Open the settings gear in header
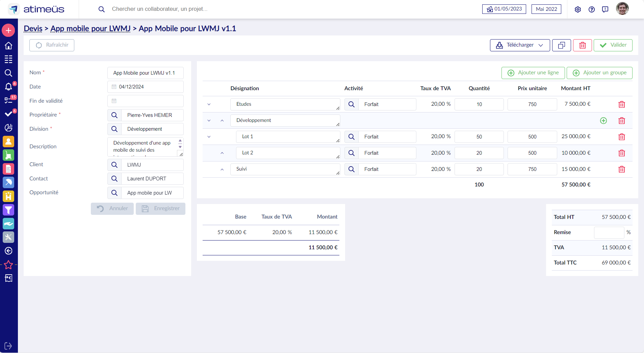Image resolution: width=644 pixels, height=353 pixels. pyautogui.click(x=577, y=9)
